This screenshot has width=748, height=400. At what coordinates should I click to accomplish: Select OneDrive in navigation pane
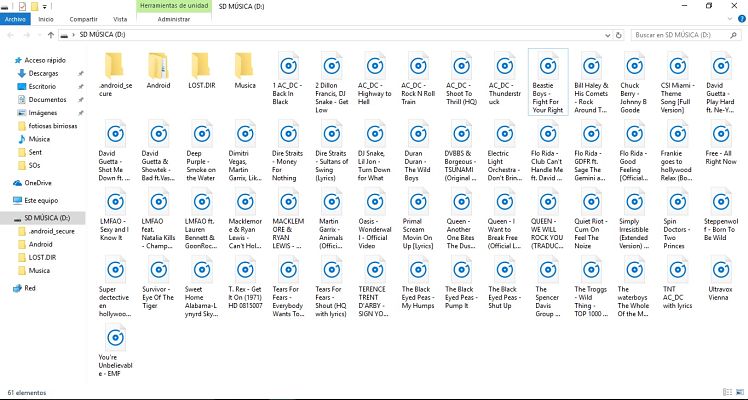(x=37, y=183)
